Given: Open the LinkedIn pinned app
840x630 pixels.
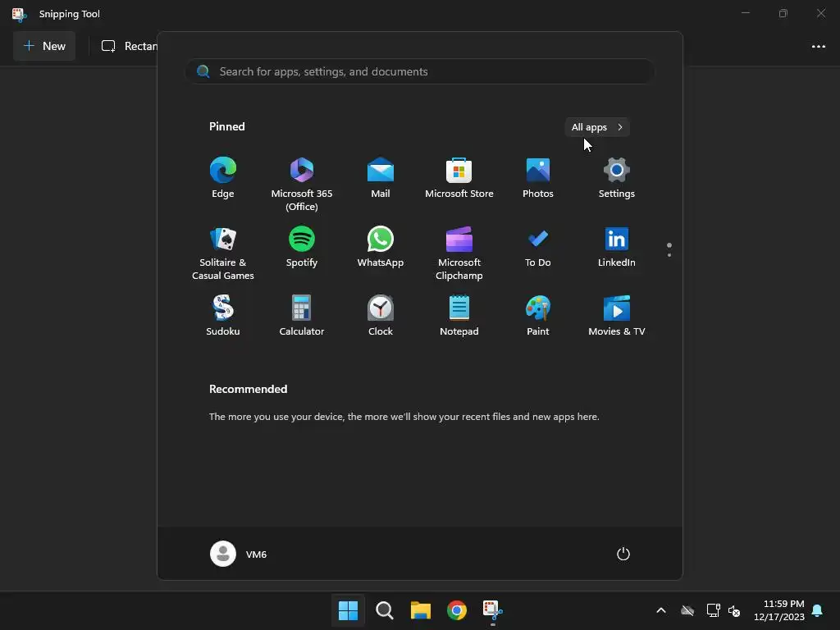Looking at the screenshot, I should [x=617, y=248].
